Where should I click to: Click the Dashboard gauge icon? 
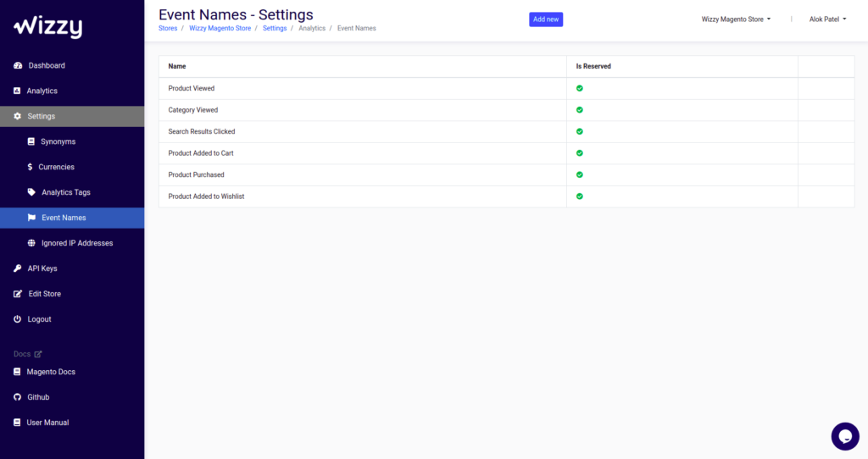tap(18, 65)
